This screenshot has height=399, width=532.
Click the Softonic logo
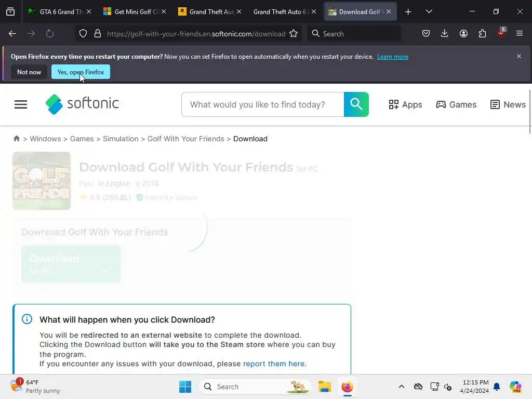(82, 104)
